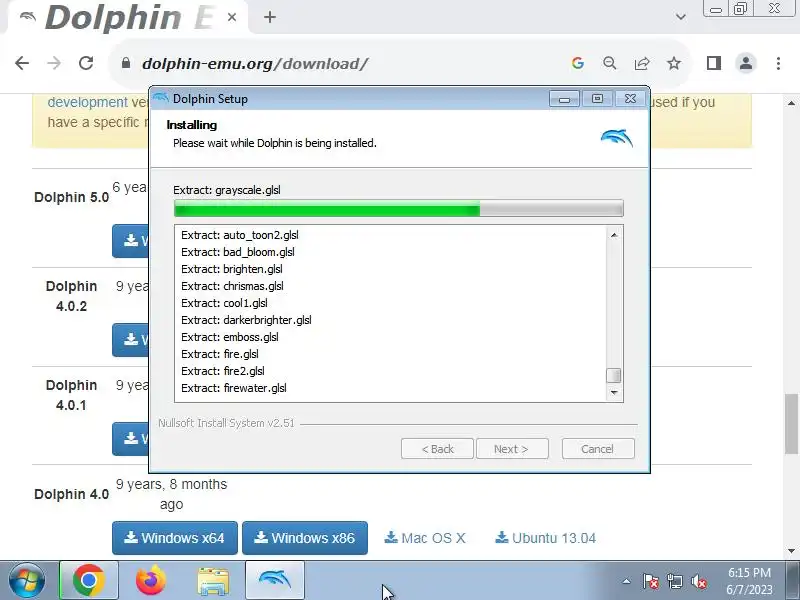Close the Dolphin Emulator tab
The image size is (800, 600).
(x=232, y=17)
